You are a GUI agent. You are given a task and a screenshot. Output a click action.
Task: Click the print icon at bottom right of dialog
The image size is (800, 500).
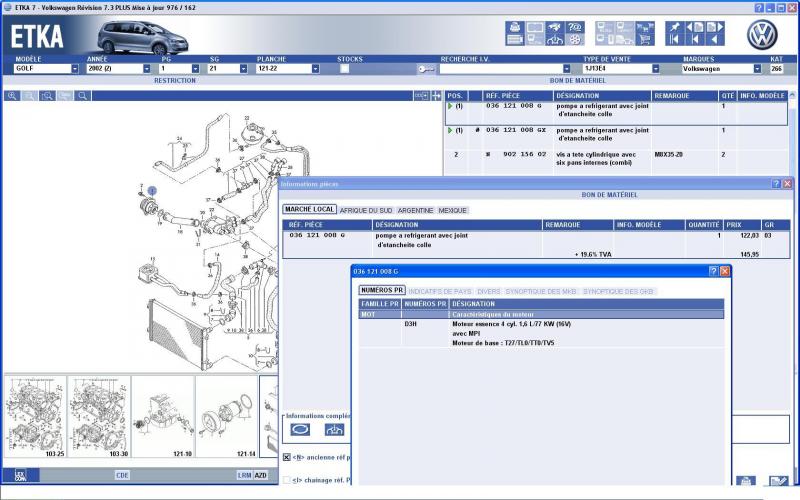coord(745,481)
